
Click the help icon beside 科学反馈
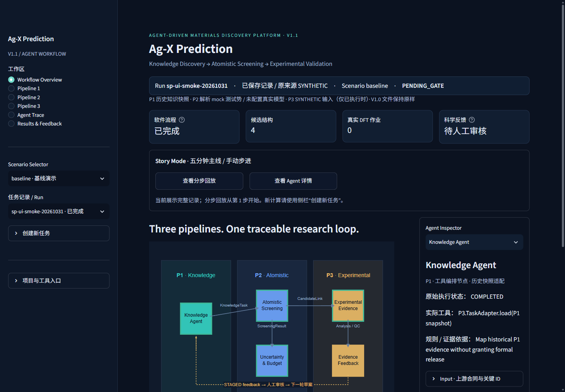click(472, 120)
